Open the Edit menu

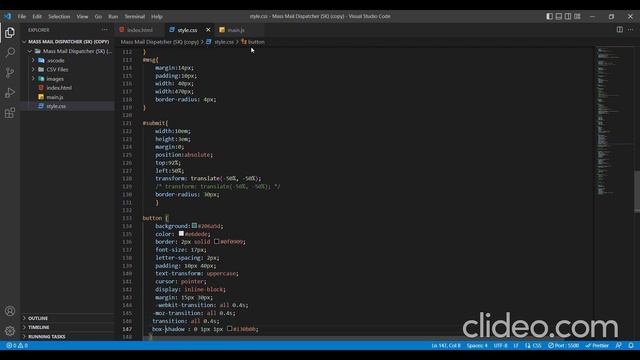(37, 16)
